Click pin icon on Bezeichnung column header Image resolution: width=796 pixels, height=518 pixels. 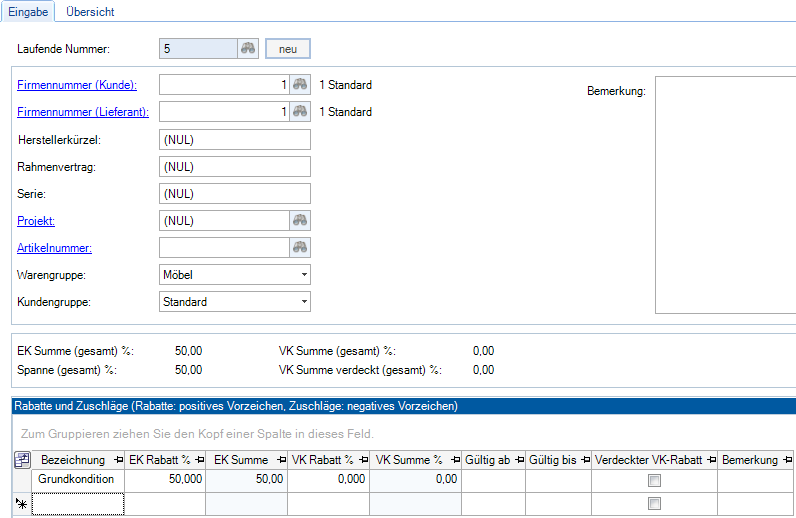119,460
